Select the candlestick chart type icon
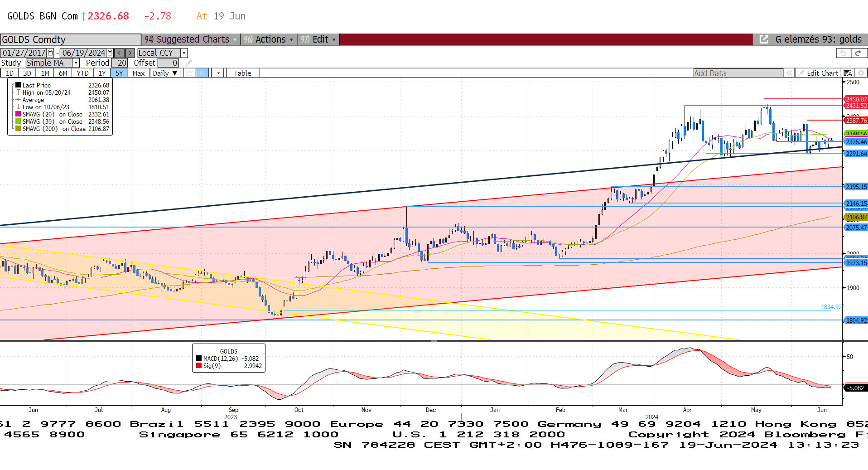This screenshot has width=868, height=470. pos(203,73)
